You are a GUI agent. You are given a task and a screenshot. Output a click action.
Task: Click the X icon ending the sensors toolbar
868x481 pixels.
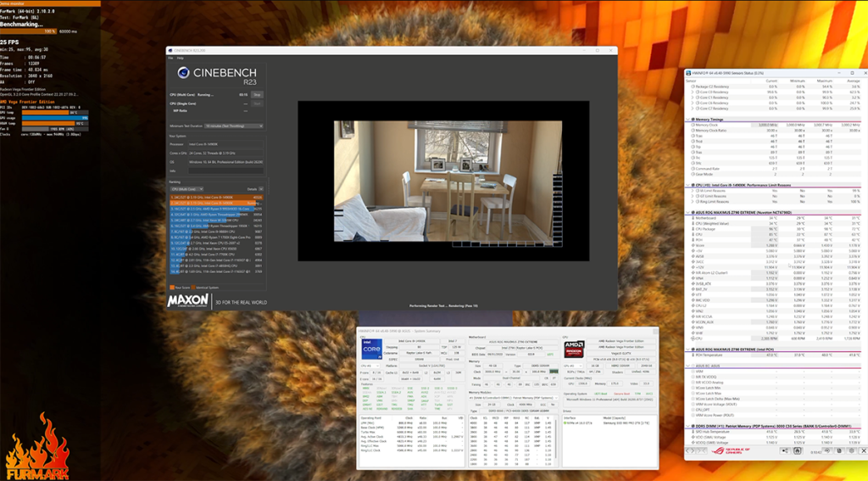(865, 451)
